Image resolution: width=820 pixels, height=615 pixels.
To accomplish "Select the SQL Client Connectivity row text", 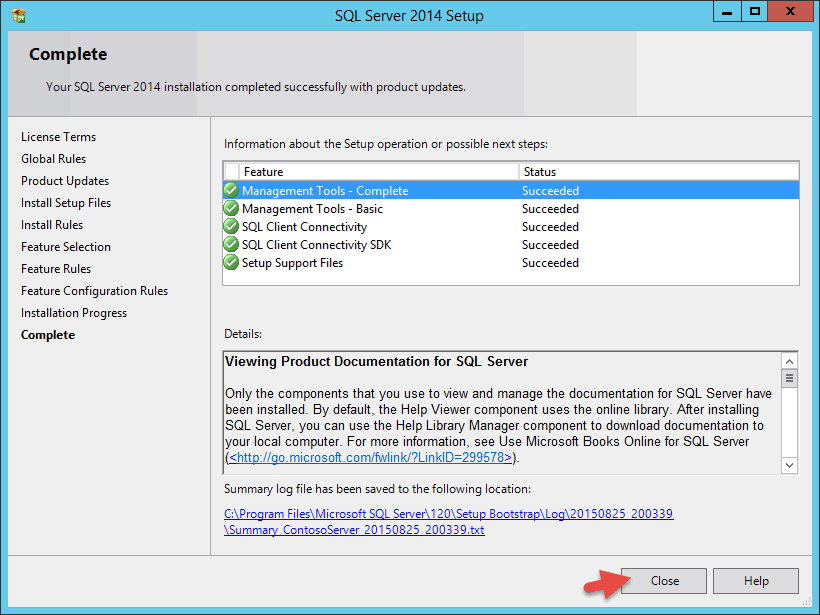I will click(x=304, y=227).
